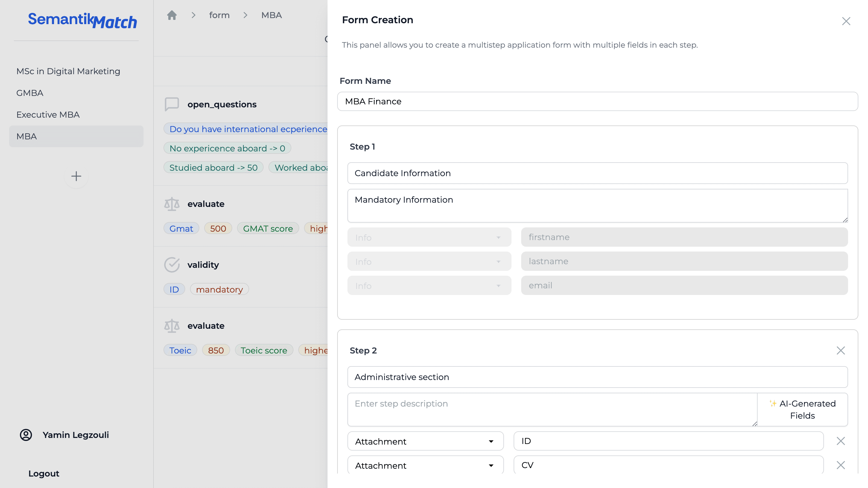This screenshot has width=868, height=488.
Task: Click the close icon on Step 2
Action: tap(841, 350)
